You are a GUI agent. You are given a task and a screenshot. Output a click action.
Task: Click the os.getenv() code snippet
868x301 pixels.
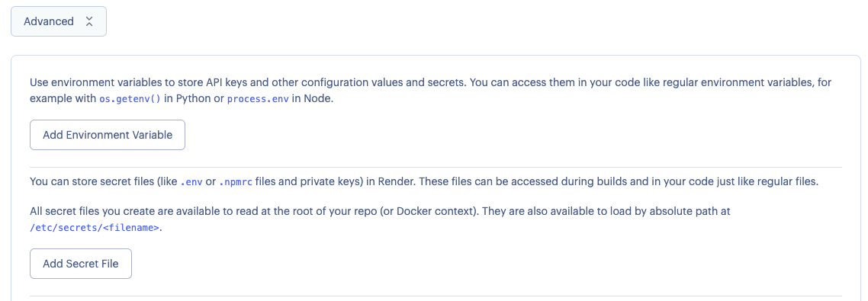pos(130,101)
